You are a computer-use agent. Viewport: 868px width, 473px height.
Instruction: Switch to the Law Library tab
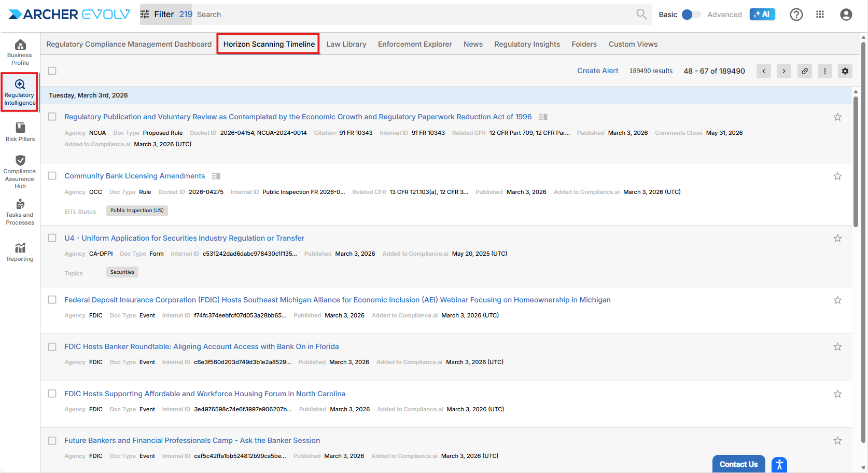pyautogui.click(x=346, y=44)
